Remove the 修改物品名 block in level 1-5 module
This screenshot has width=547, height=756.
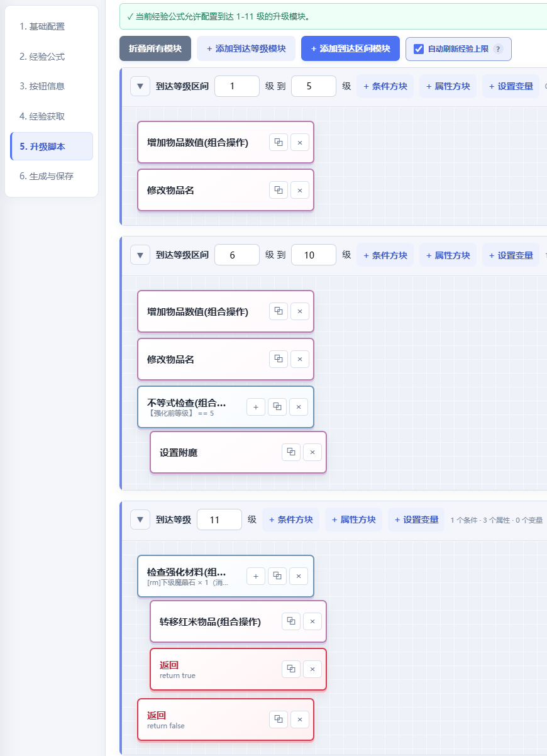tap(300, 190)
